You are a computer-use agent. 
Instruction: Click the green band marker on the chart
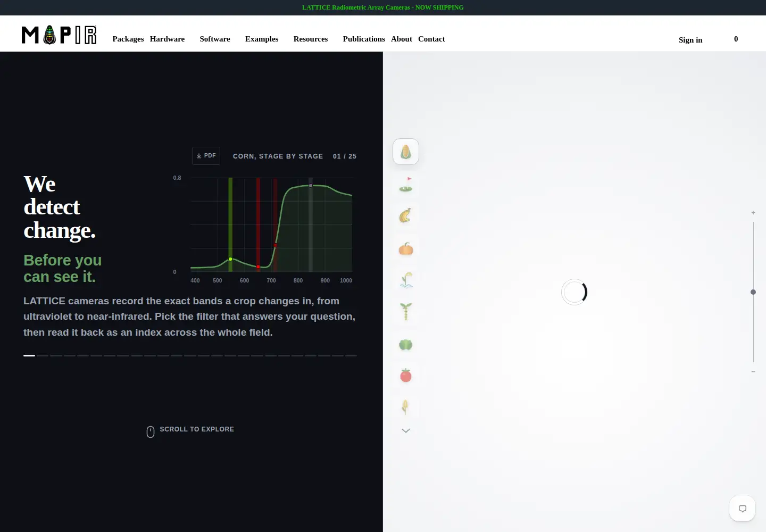[230, 259]
